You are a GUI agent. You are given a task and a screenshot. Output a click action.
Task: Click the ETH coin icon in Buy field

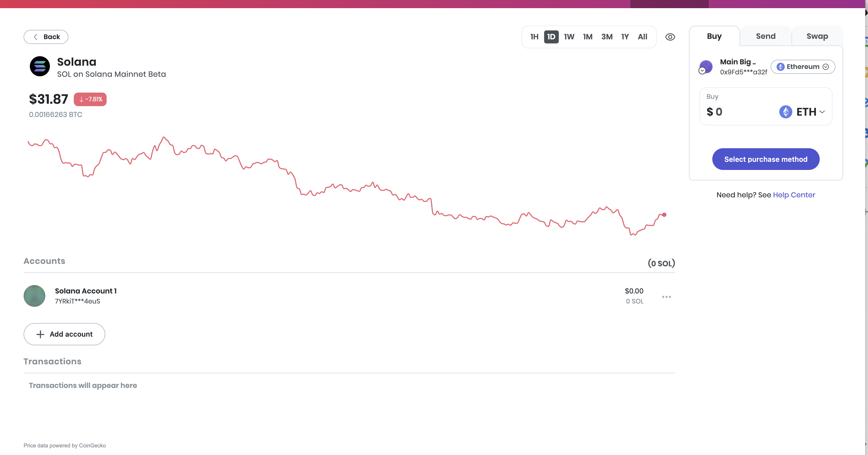coord(786,112)
